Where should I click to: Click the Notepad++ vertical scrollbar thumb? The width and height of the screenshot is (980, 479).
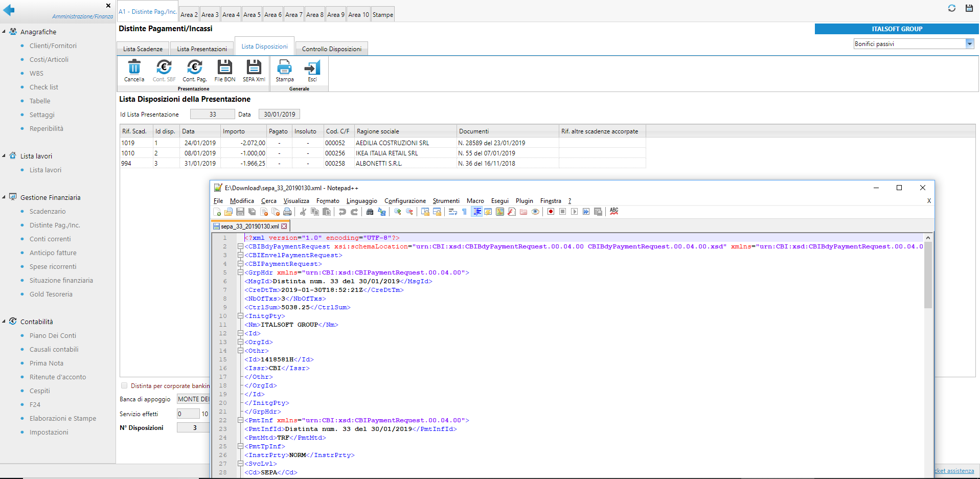coord(928,276)
